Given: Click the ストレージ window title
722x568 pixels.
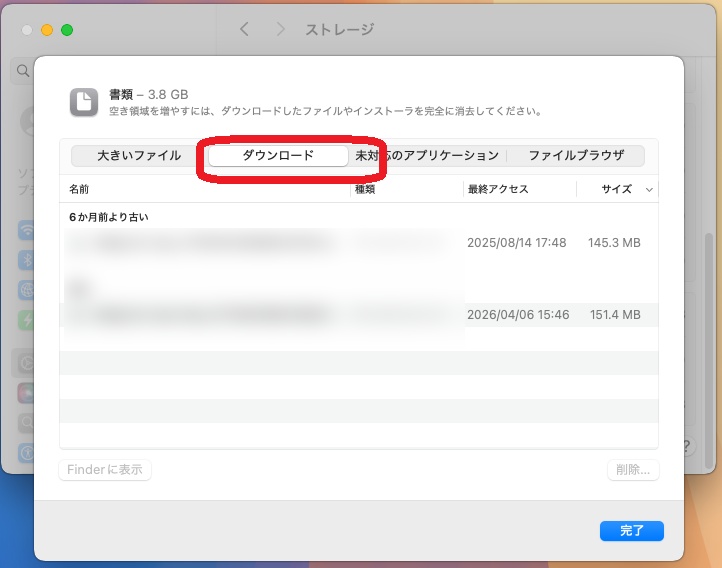Looking at the screenshot, I should point(339,29).
